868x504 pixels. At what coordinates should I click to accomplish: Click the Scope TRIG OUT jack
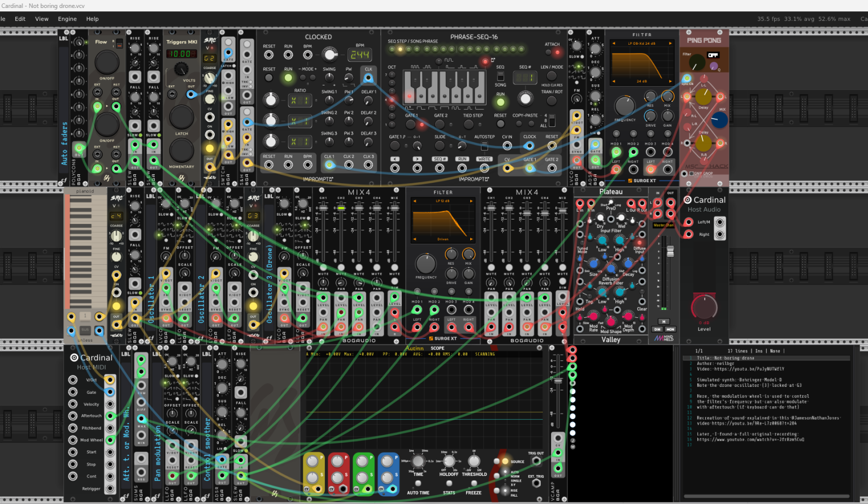[x=536, y=461]
